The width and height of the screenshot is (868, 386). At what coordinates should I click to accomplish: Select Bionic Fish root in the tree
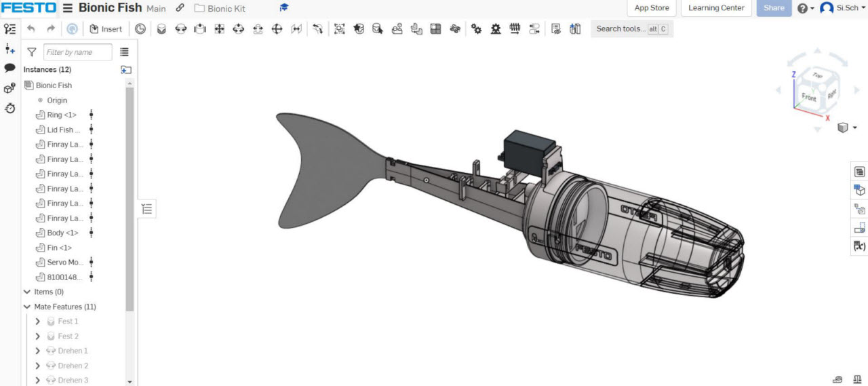pos(47,85)
